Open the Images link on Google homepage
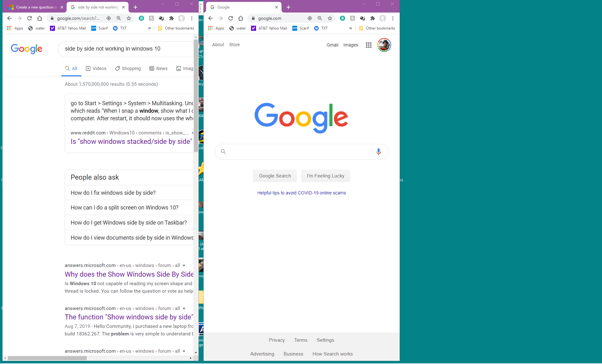Image resolution: width=602 pixels, height=364 pixels. coord(351,45)
